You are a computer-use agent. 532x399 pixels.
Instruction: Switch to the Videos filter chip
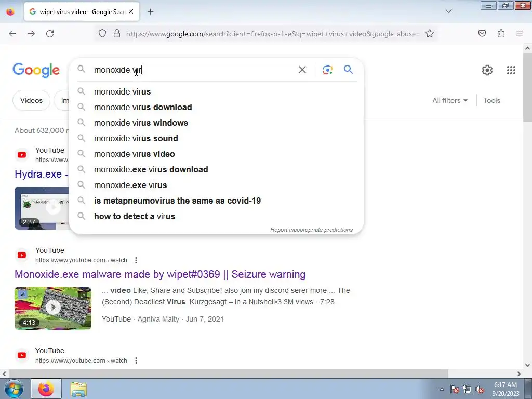(x=31, y=100)
